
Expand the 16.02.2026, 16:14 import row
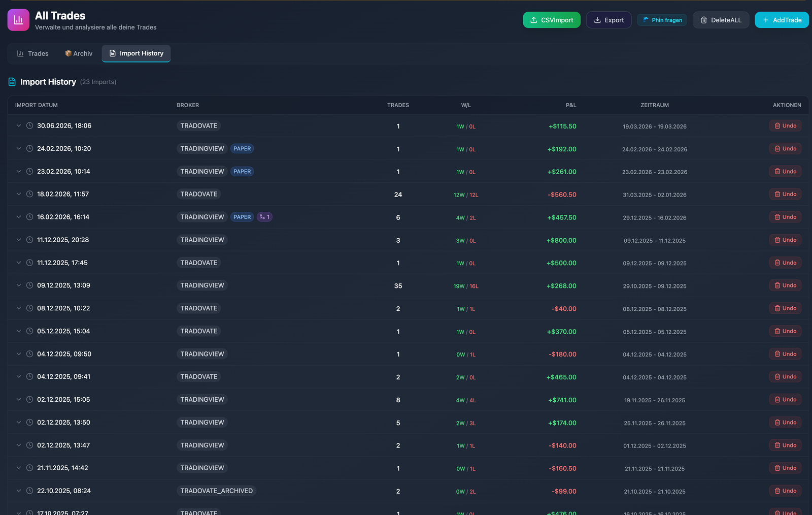tap(19, 217)
